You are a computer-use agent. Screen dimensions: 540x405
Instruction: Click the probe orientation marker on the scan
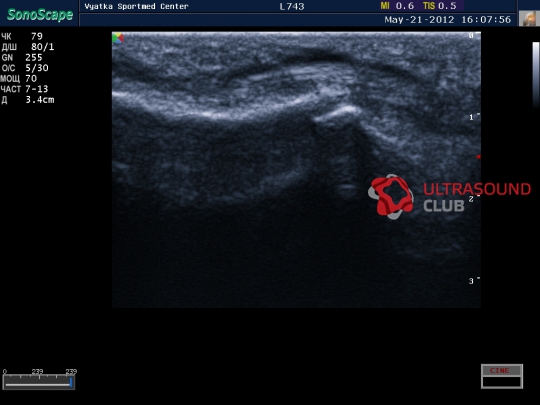tap(118, 38)
